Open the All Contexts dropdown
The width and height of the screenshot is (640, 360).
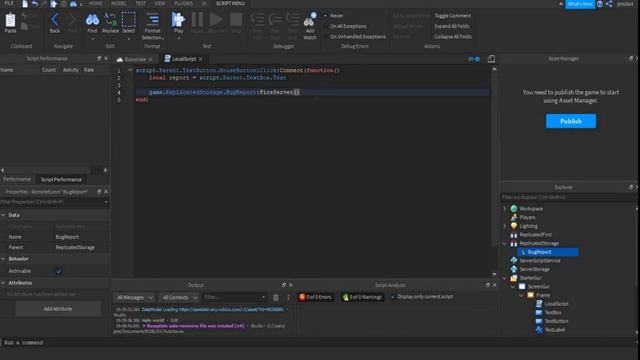[x=180, y=298]
